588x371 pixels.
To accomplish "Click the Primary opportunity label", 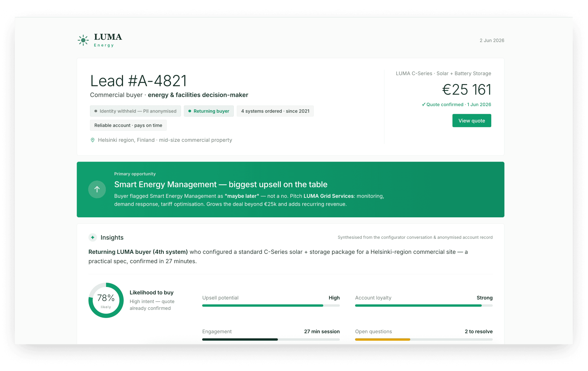I will [135, 174].
